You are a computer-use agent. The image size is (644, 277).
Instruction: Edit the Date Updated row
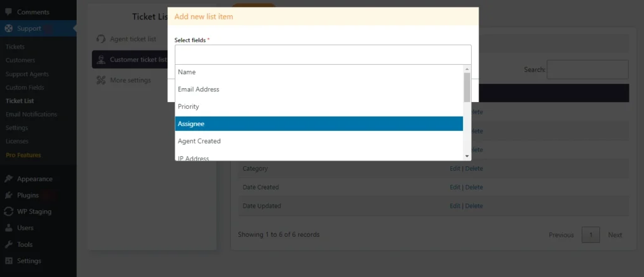tap(455, 206)
